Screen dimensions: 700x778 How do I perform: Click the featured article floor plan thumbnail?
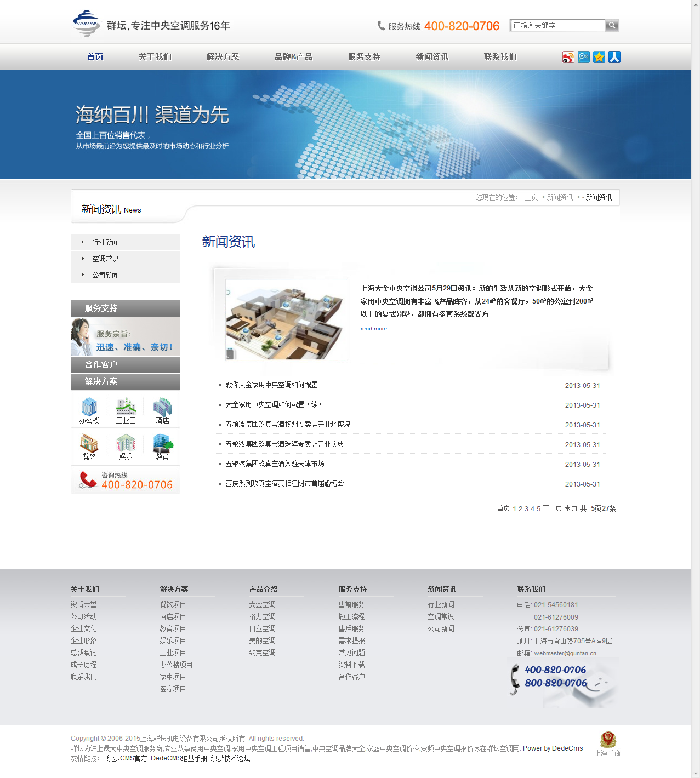(x=287, y=320)
